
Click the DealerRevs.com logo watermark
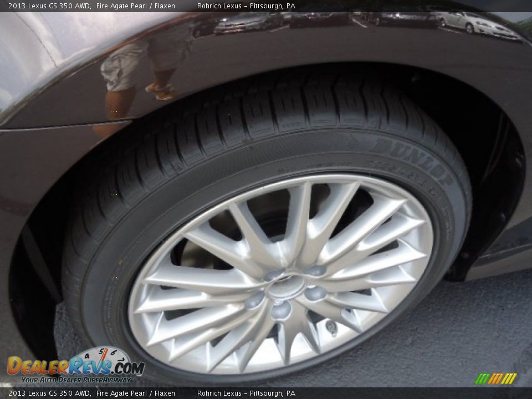pos(75,366)
